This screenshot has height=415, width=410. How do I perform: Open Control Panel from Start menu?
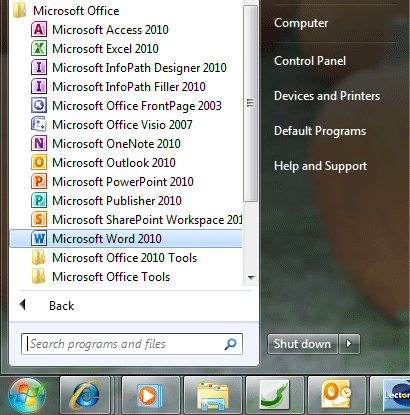pyautogui.click(x=310, y=61)
